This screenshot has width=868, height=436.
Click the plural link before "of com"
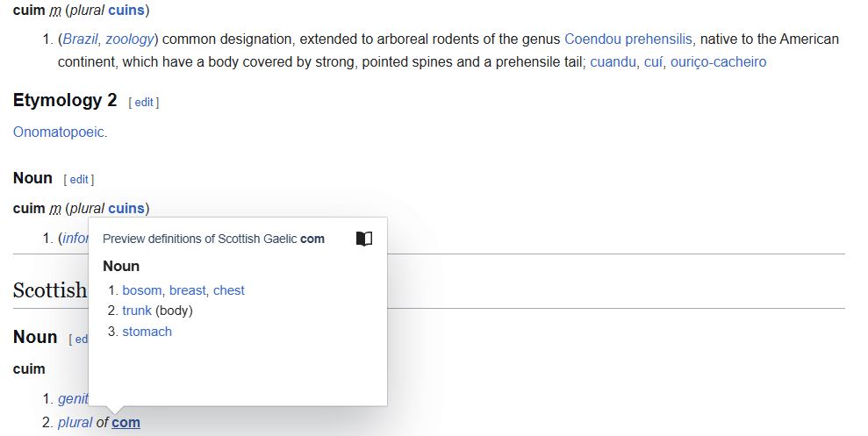pos(75,423)
